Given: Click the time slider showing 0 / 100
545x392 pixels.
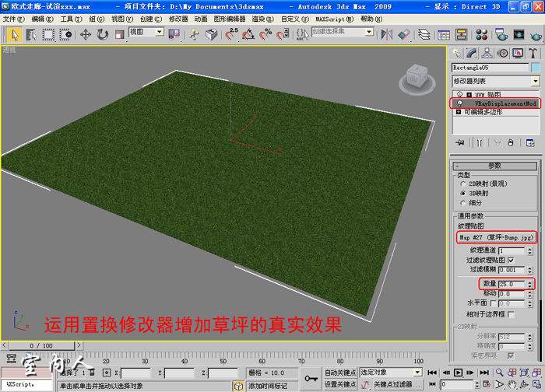Looking at the screenshot, I should point(41,345).
